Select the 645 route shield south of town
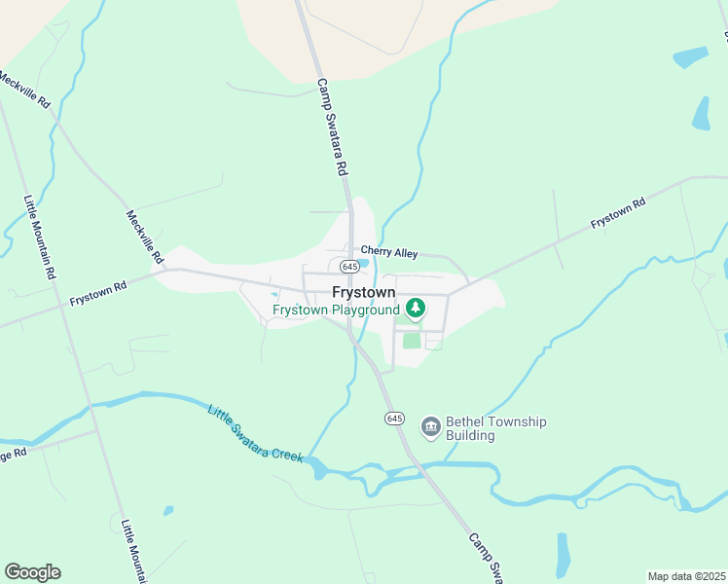The height and width of the screenshot is (584, 728). click(x=394, y=419)
